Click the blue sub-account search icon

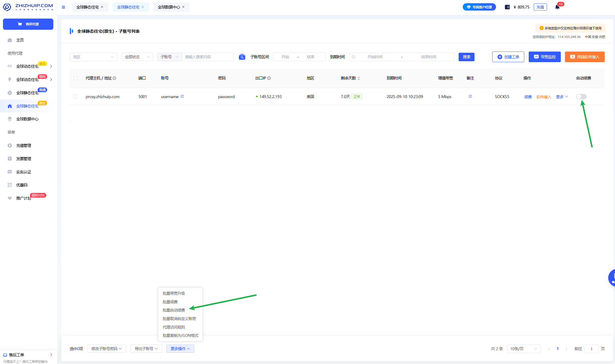[x=242, y=57]
